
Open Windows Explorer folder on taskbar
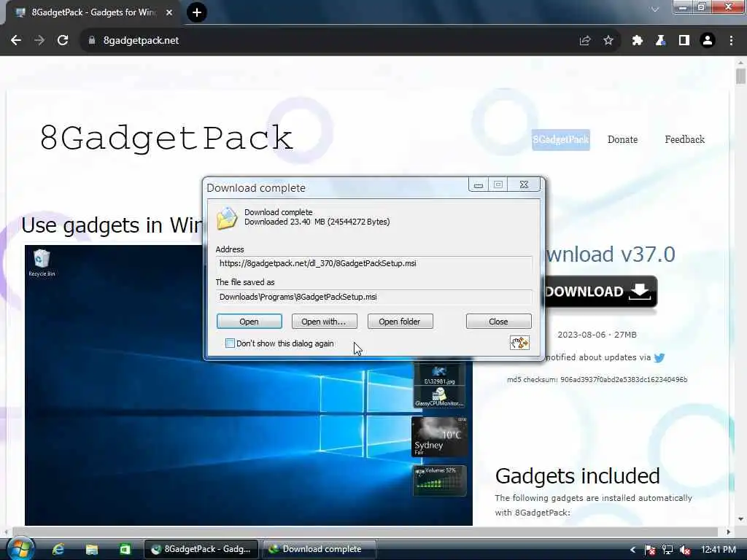coord(91,549)
